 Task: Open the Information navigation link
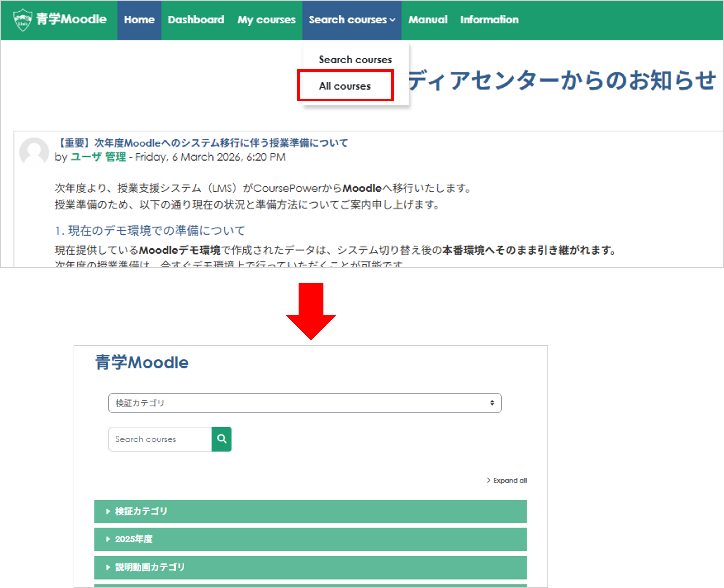pos(489,20)
